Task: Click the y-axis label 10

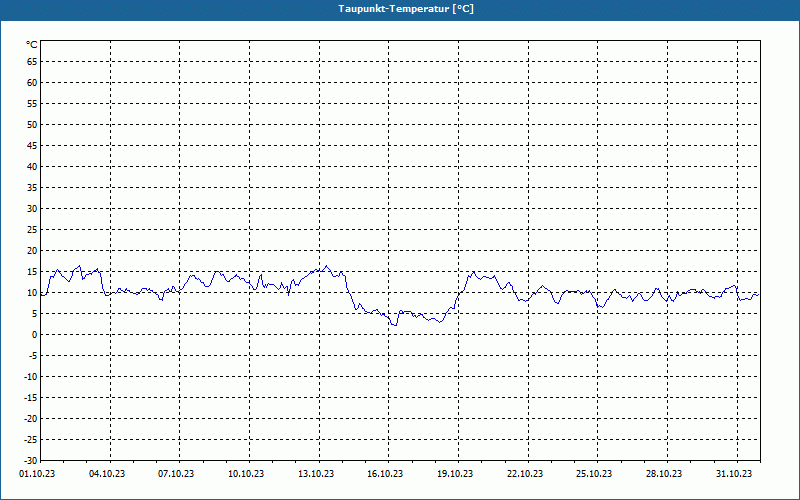Action: [x=32, y=293]
